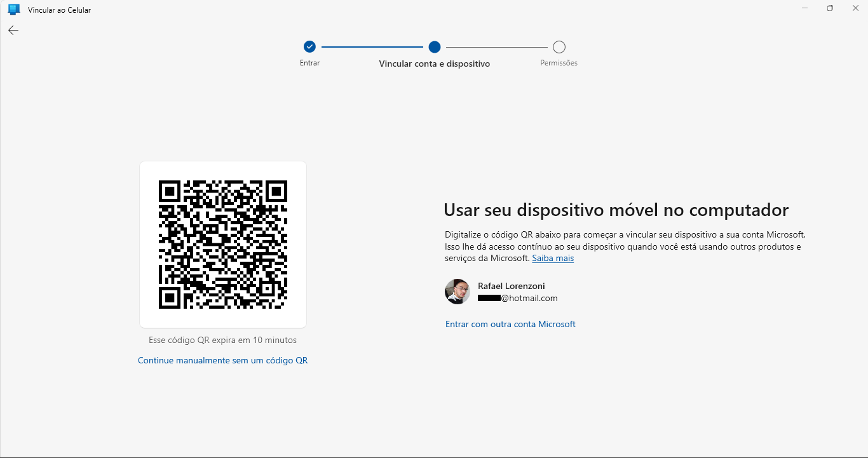The height and width of the screenshot is (458, 868).
Task: Click the Entrar step label
Action: [309, 63]
